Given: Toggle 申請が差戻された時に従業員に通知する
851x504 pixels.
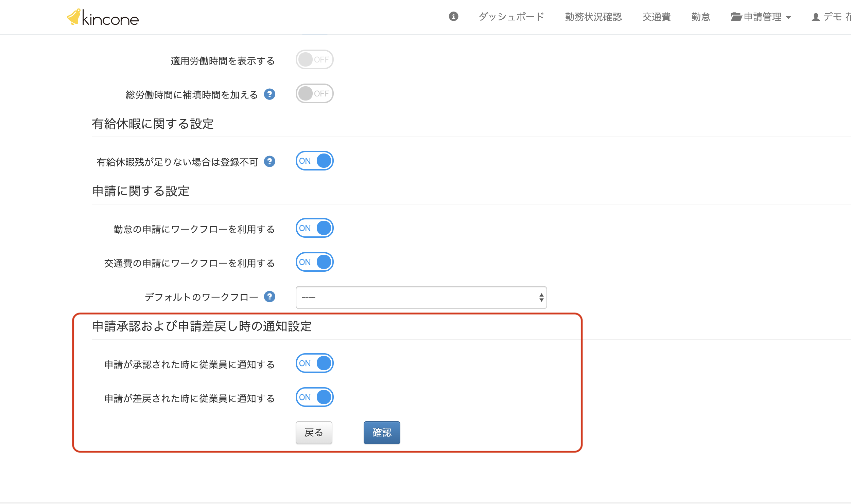Looking at the screenshot, I should pyautogui.click(x=314, y=397).
